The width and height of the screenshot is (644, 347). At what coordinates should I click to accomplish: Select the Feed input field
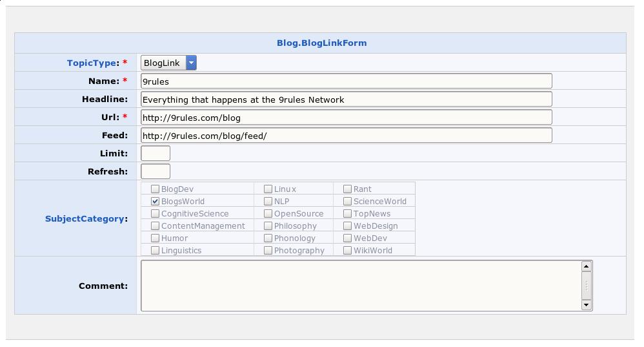(347, 135)
